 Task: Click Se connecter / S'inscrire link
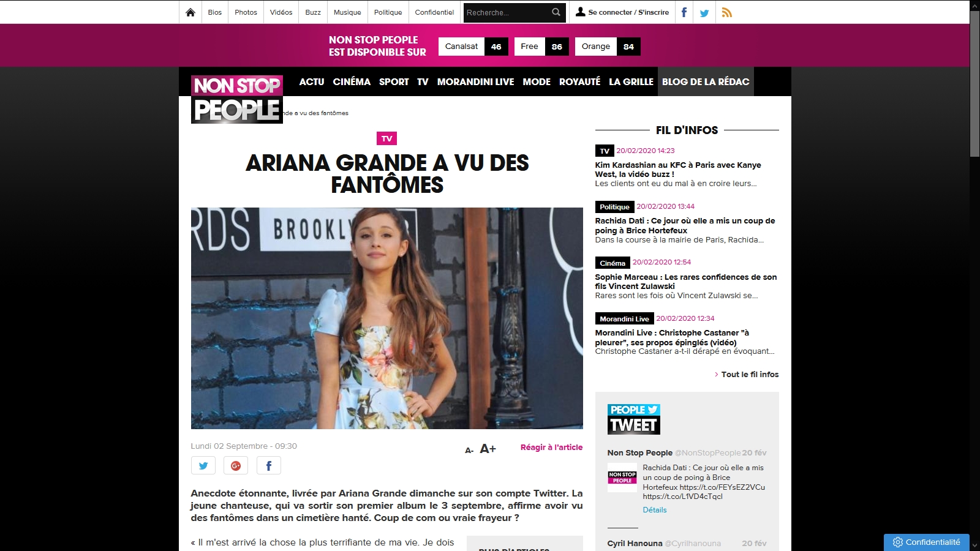(622, 12)
